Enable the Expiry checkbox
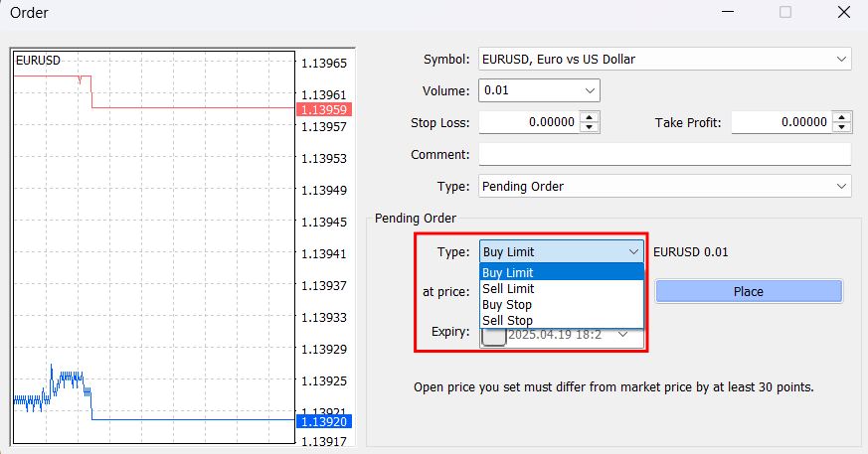 coord(493,335)
